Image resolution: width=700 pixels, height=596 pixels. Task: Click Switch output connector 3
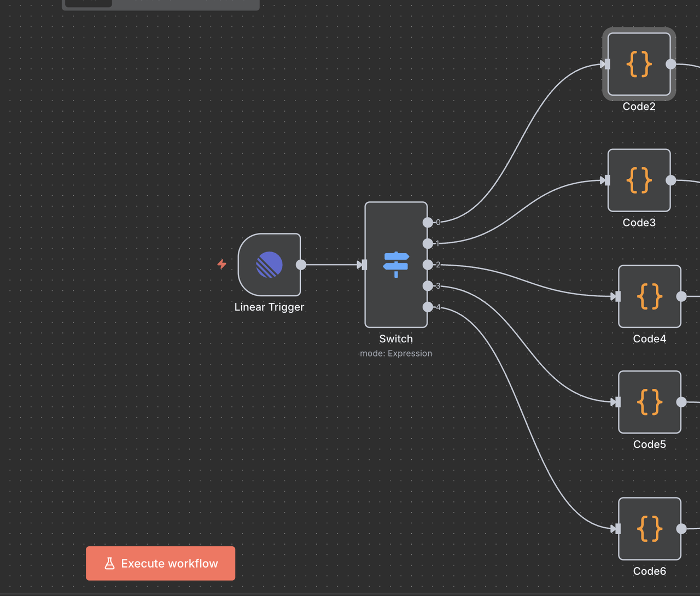(428, 285)
